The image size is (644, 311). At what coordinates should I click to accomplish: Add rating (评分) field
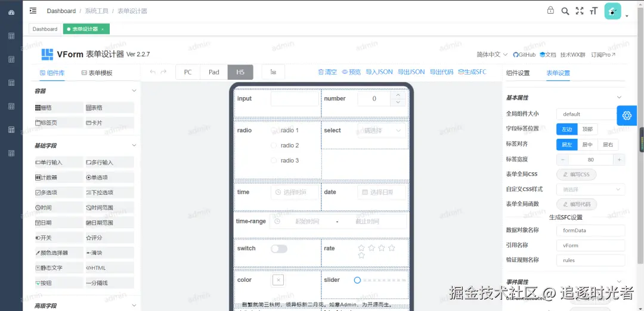click(109, 238)
